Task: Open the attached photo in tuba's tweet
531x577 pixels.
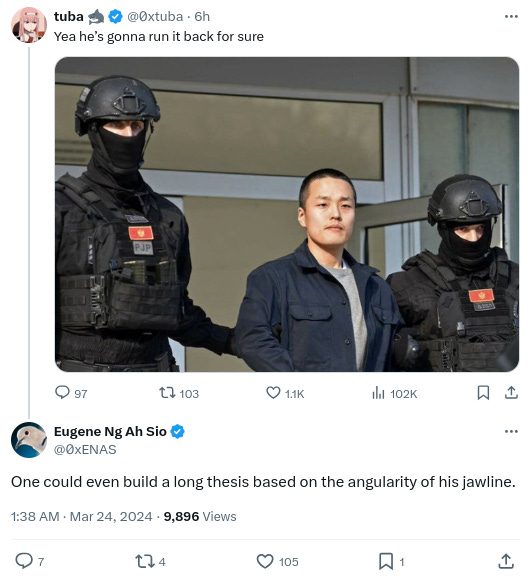Action: pyautogui.click(x=287, y=214)
